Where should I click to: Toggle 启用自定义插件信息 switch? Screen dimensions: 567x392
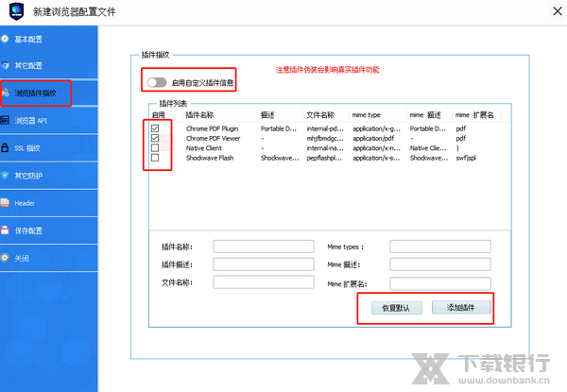click(157, 82)
